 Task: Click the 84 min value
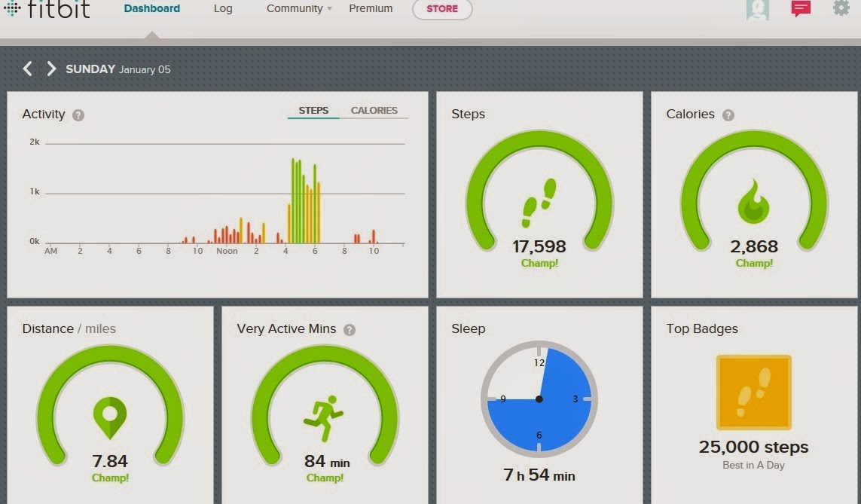tap(327, 462)
